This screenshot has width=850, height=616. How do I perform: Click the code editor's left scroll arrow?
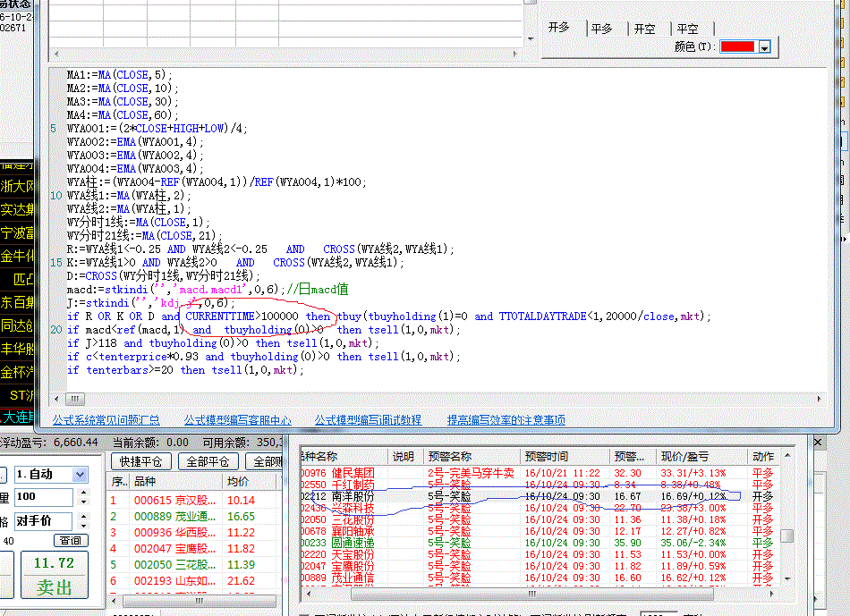tap(57, 400)
